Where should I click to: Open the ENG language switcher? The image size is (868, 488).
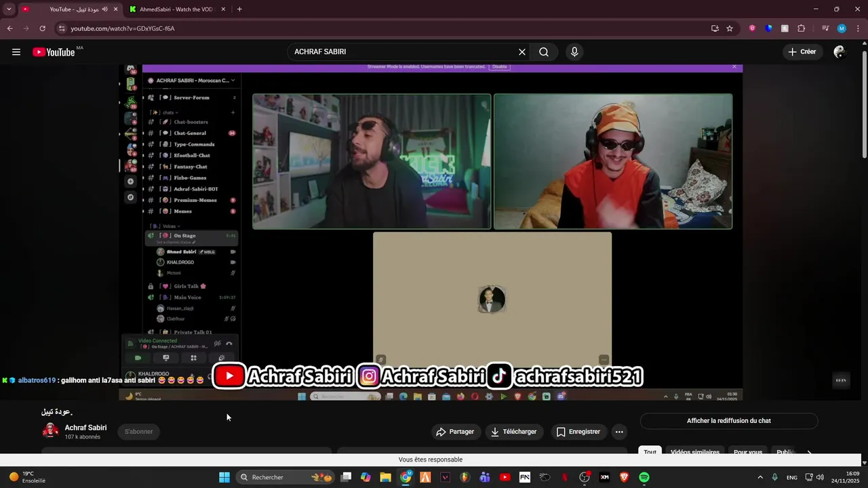[792, 478]
